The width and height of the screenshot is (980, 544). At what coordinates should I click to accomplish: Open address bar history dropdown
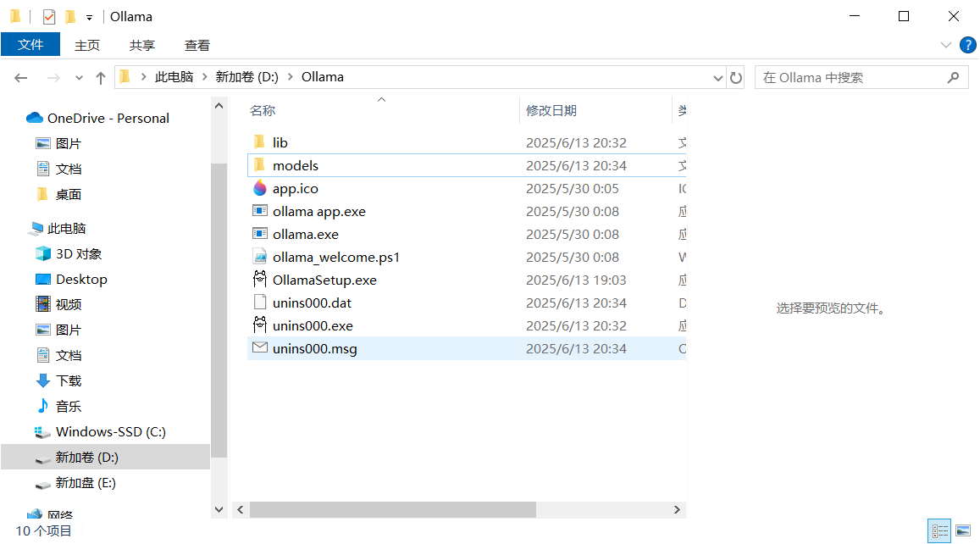click(717, 78)
